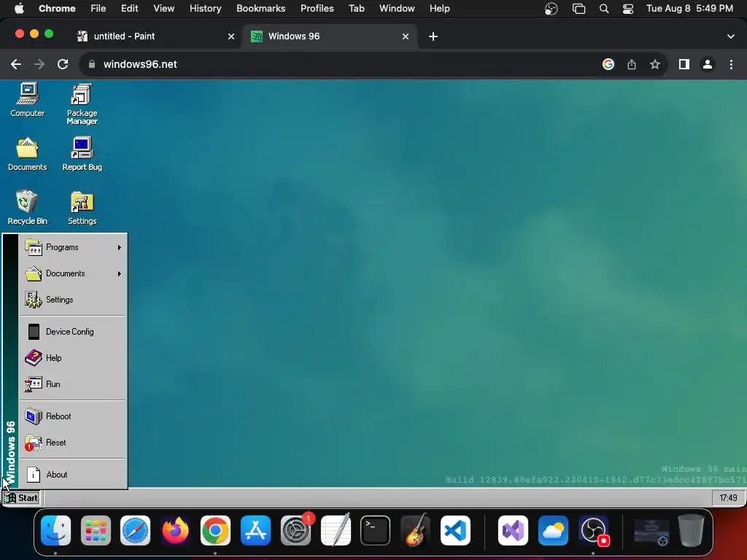747x560 pixels.
Task: Open the History menu
Action: tap(205, 9)
